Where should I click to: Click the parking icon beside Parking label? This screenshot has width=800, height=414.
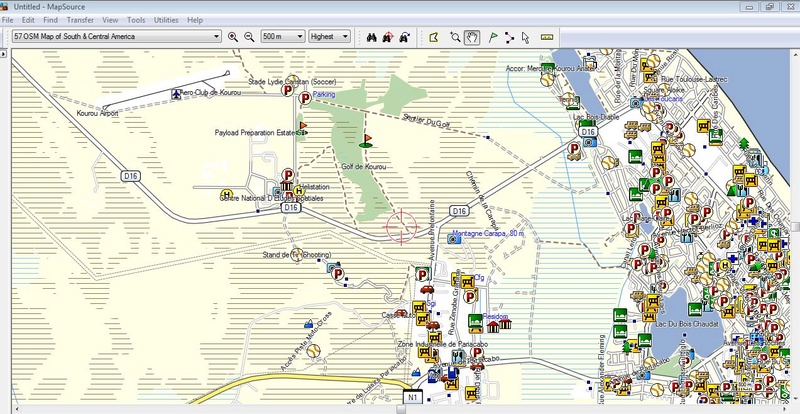(x=305, y=98)
